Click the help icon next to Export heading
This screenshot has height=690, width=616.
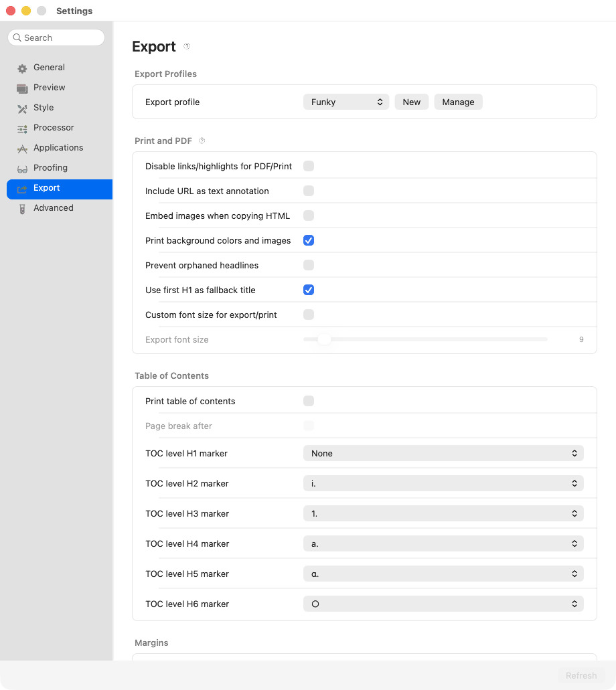pos(187,46)
